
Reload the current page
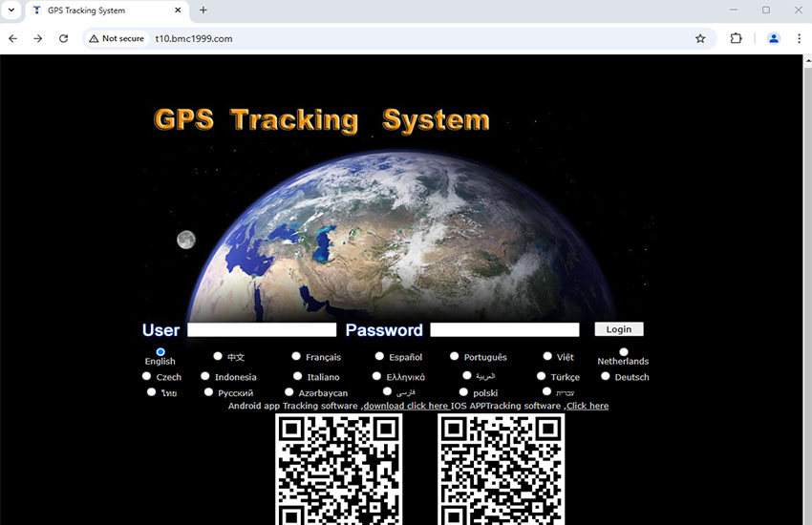(63, 38)
